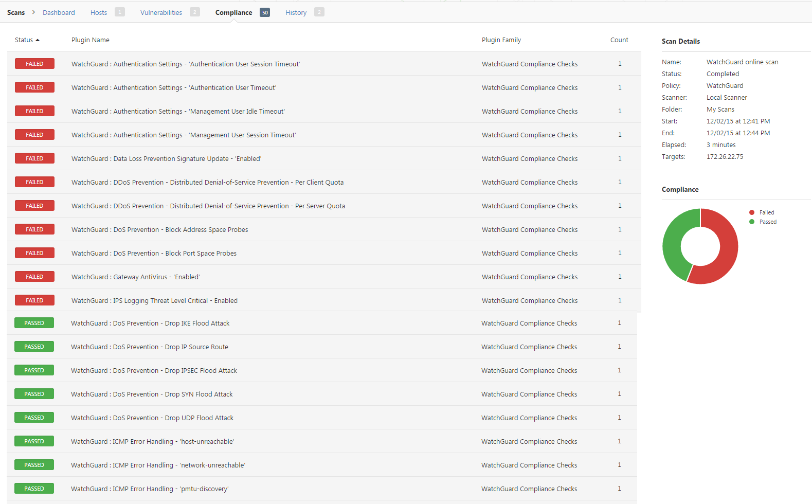Go back to the Scans page
Image resolution: width=812 pixels, height=504 pixels.
pyautogui.click(x=16, y=12)
